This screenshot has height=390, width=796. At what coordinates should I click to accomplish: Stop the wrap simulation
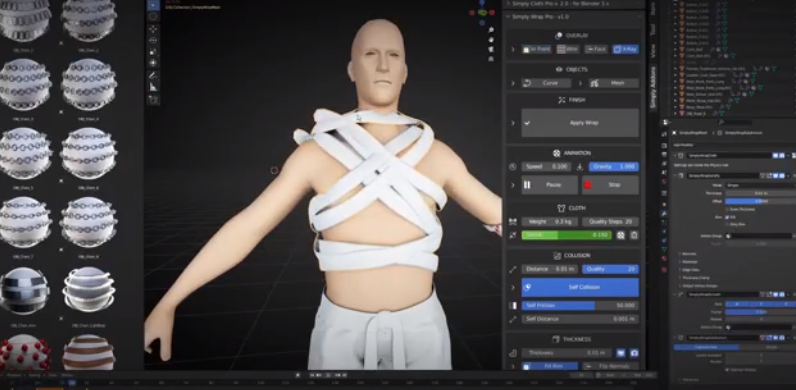(610, 185)
